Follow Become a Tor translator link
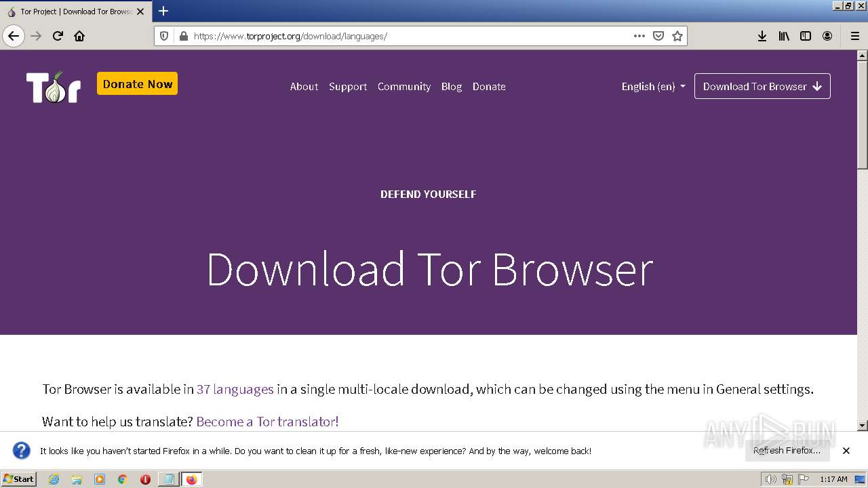Screen dimensions: 868x488 [x=267, y=422]
